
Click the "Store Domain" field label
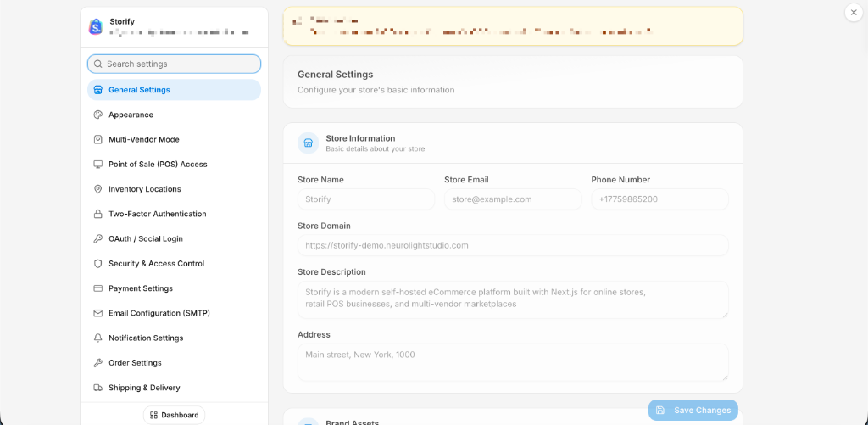pos(324,226)
